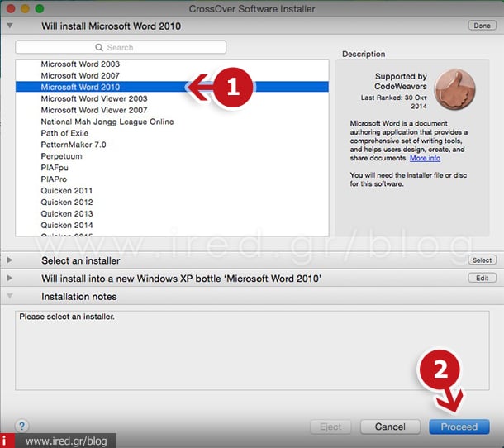Select Microsoft Word 2003 in the list

coord(80,64)
